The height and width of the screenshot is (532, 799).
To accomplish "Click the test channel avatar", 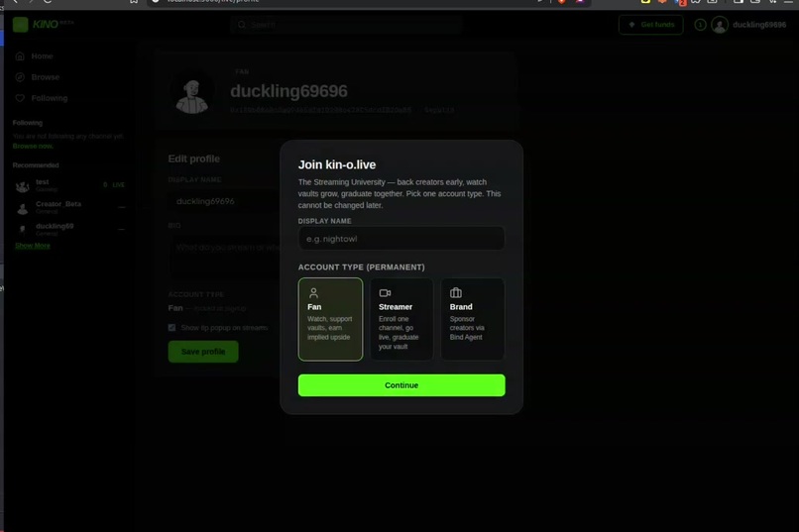I will [x=22, y=186].
